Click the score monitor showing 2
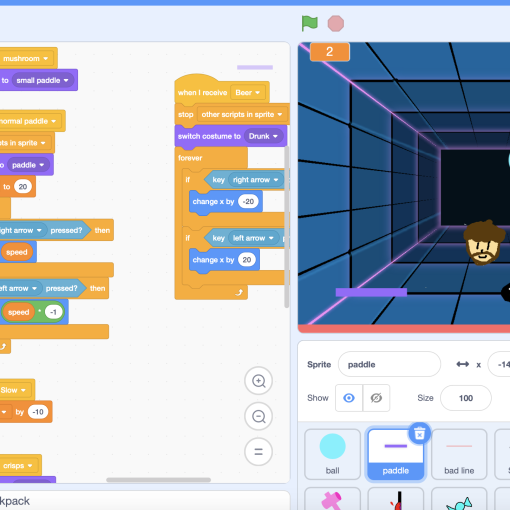Image resolution: width=510 pixels, height=510 pixels. point(330,52)
